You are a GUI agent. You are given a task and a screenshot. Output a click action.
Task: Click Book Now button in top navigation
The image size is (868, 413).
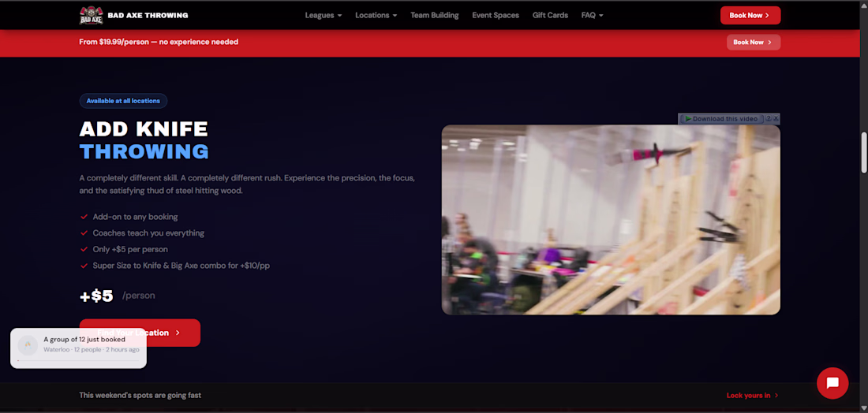[x=750, y=16]
